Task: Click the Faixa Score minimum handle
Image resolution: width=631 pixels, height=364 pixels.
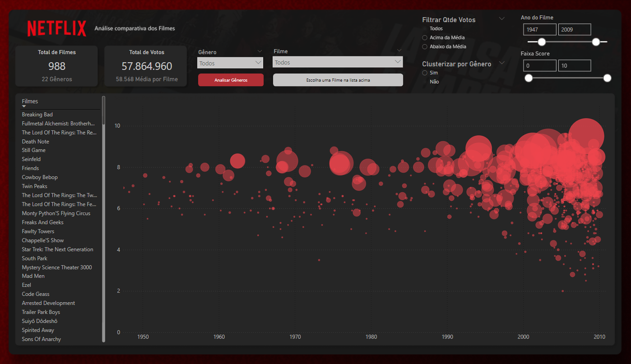Action: [x=529, y=78]
